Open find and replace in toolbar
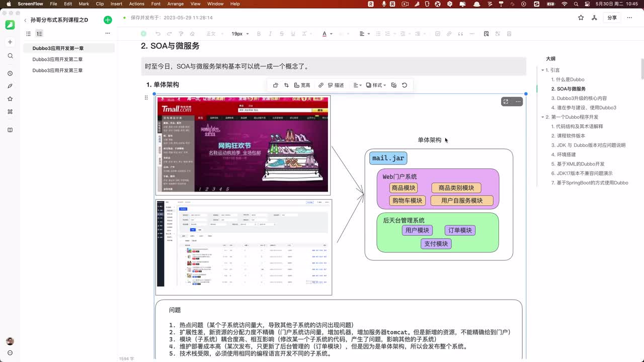644x362 pixels. (x=486, y=34)
